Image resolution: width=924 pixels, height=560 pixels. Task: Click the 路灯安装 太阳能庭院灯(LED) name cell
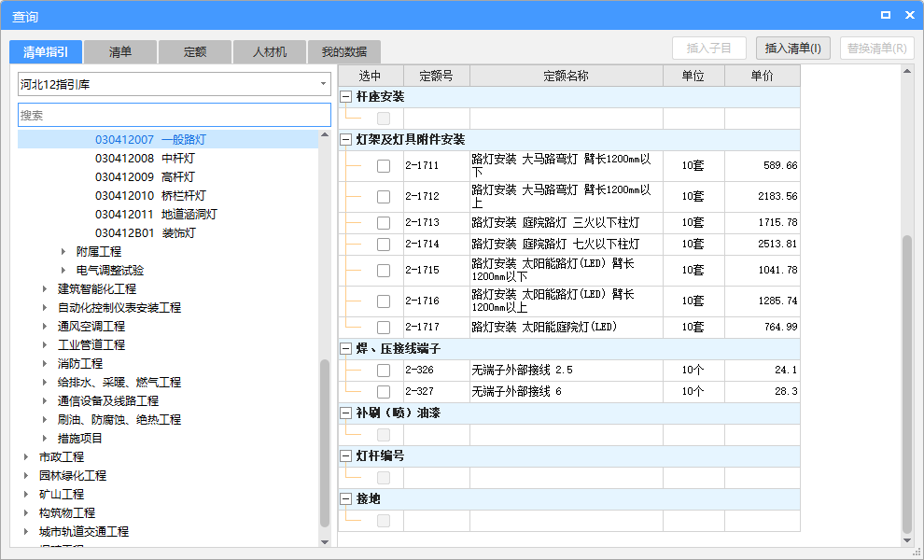coord(567,328)
